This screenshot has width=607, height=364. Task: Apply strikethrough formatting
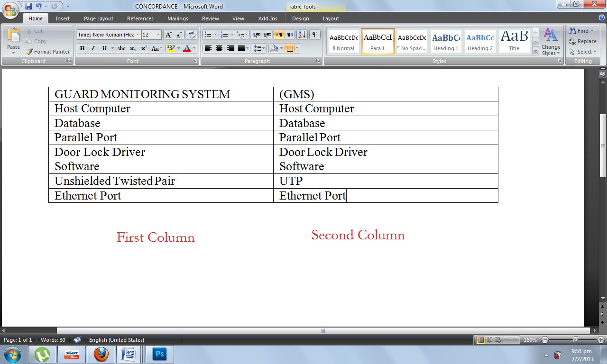coord(121,48)
